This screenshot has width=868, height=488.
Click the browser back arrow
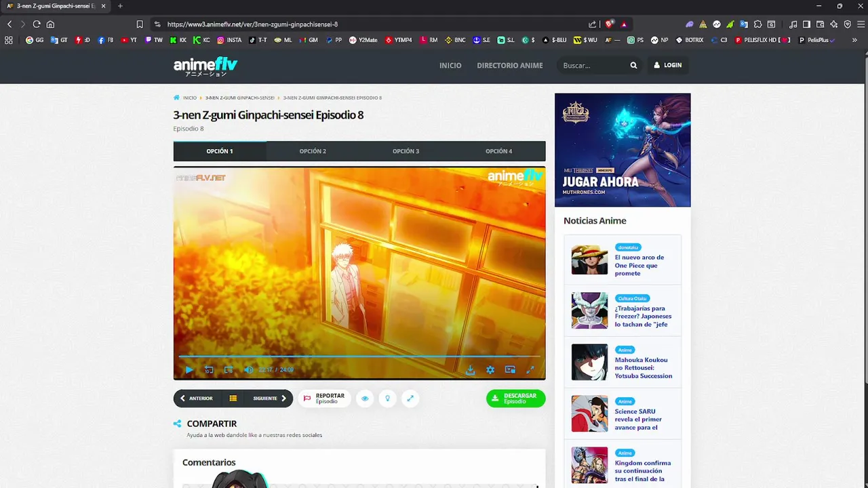(9, 24)
